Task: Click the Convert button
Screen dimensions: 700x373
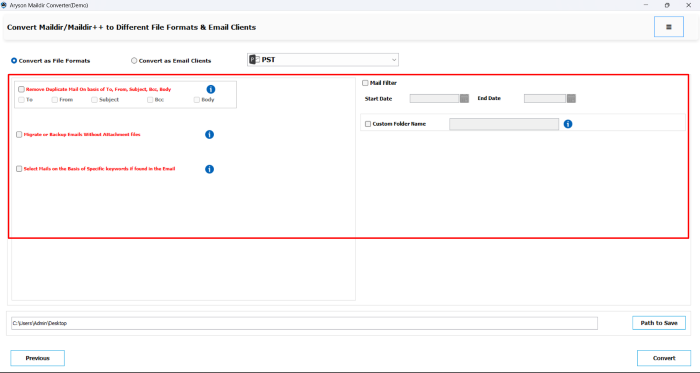Action: (664, 358)
